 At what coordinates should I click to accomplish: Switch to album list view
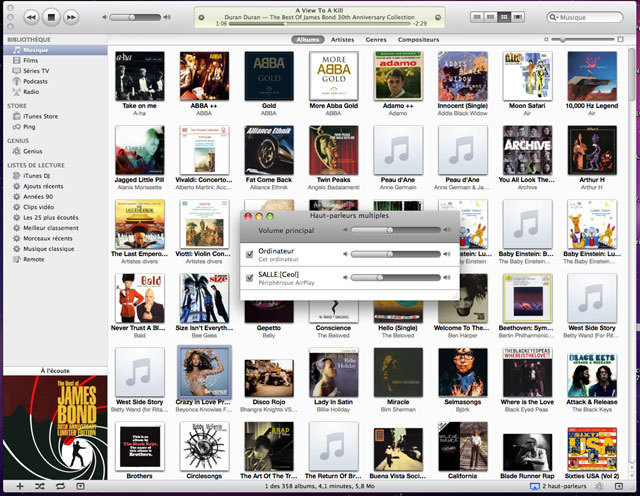490,17
